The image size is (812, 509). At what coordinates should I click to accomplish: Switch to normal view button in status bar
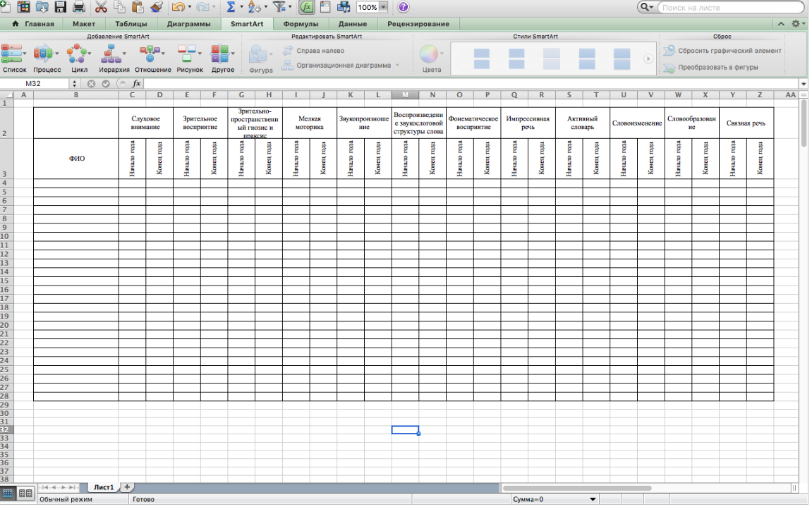(8, 493)
